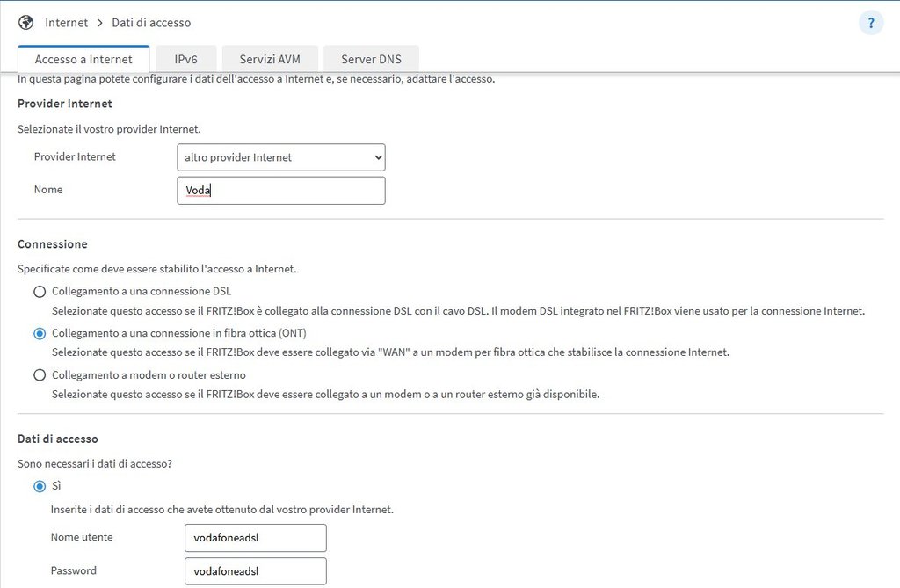Expand the Provider Internet dropdown
900x588 pixels.
(280, 157)
